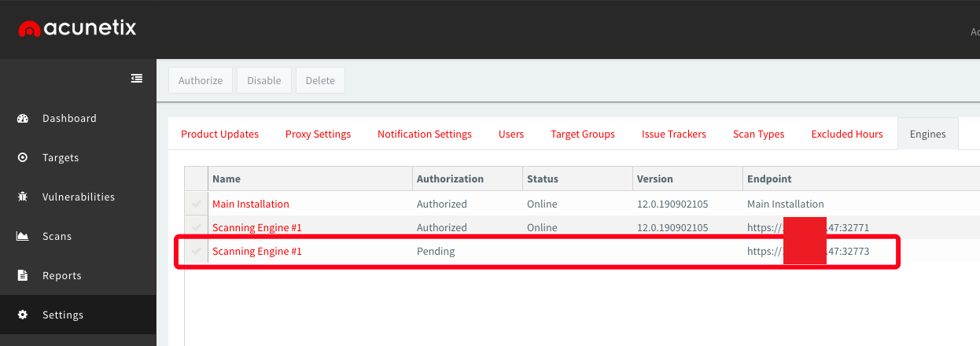Click the Name column header

pos(227,179)
